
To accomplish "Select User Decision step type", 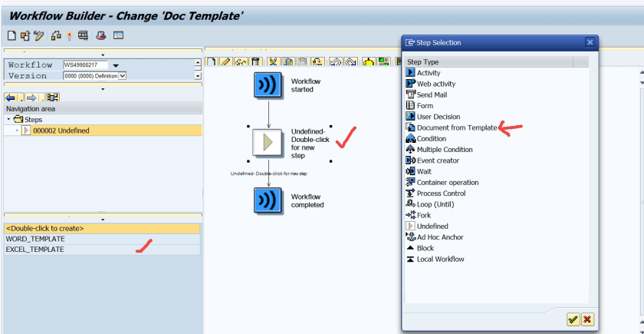I will pyautogui.click(x=439, y=117).
